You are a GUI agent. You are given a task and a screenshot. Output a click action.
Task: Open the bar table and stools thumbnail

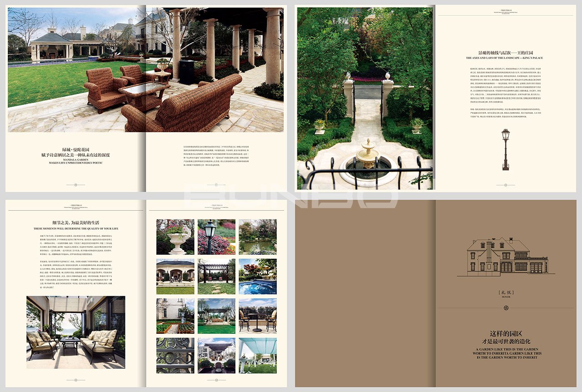click(x=257, y=316)
